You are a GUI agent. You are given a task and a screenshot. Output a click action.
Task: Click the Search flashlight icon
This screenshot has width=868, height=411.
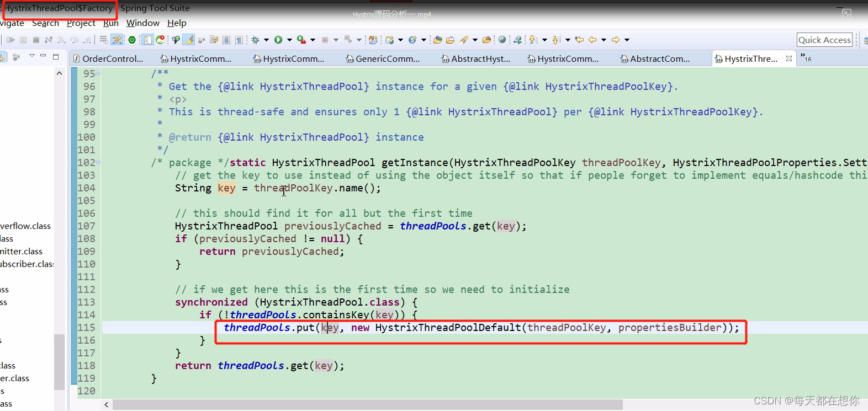[463, 40]
